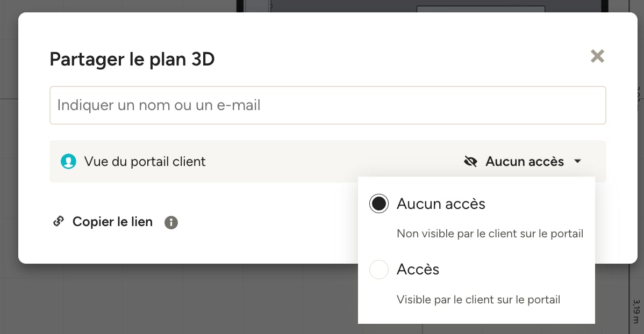Screen dimensions: 644x334
Task: Close the Partager le plan 3D dialog
Action: pyautogui.click(x=597, y=56)
